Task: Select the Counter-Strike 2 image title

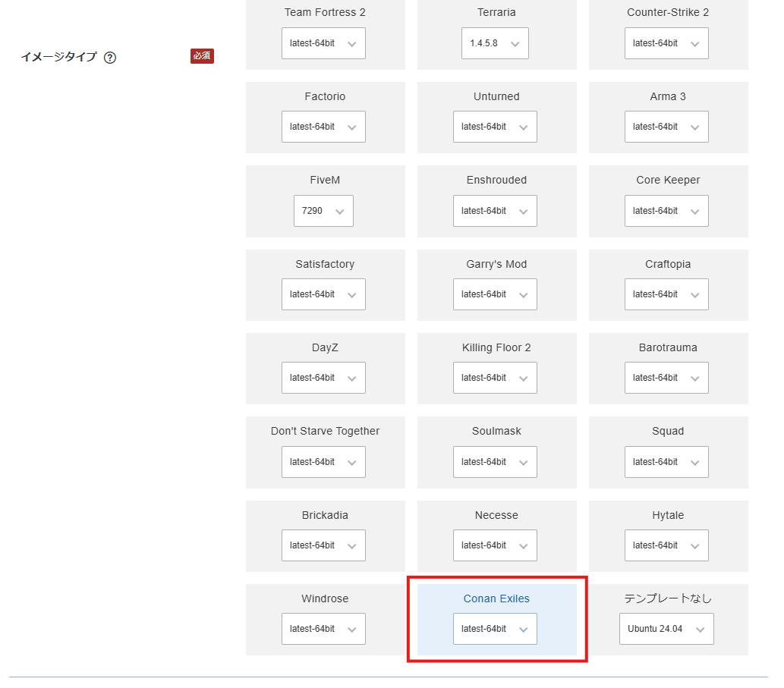Action: [668, 12]
